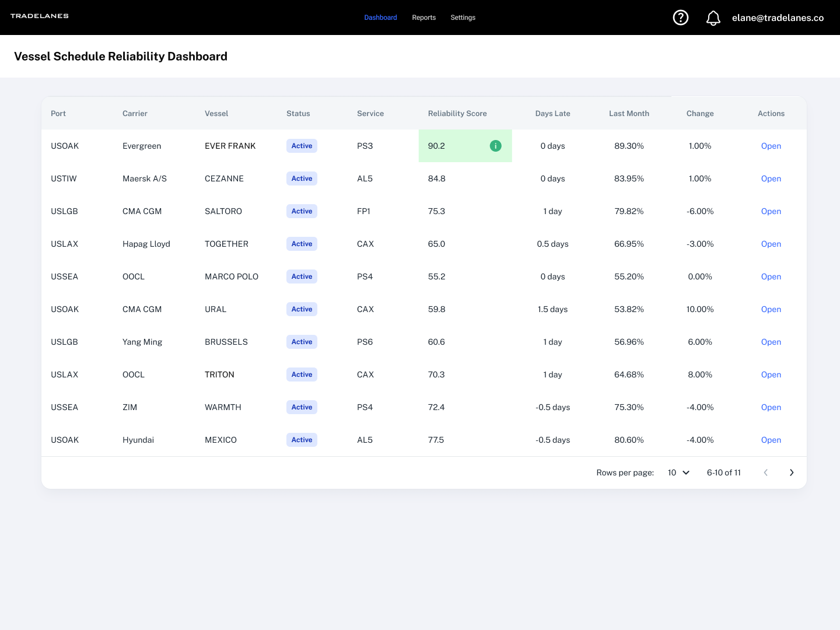Image resolution: width=840 pixels, height=630 pixels.
Task: Expand the rows per page dropdown
Action: (x=678, y=473)
